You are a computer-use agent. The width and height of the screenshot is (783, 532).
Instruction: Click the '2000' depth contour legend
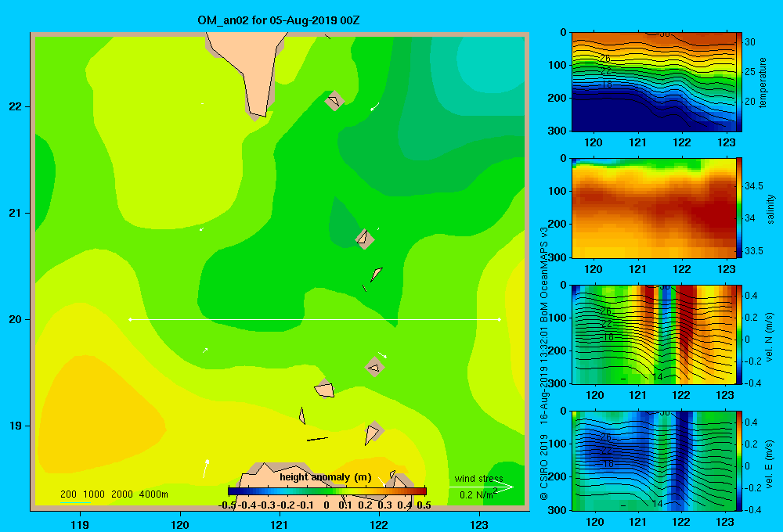click(x=122, y=494)
